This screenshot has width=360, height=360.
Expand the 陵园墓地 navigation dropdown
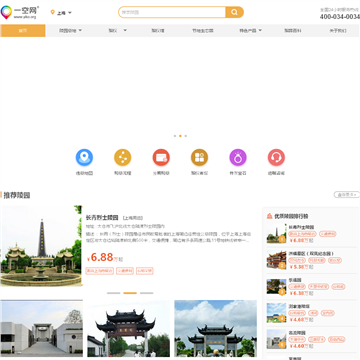pyautogui.click(x=70, y=30)
